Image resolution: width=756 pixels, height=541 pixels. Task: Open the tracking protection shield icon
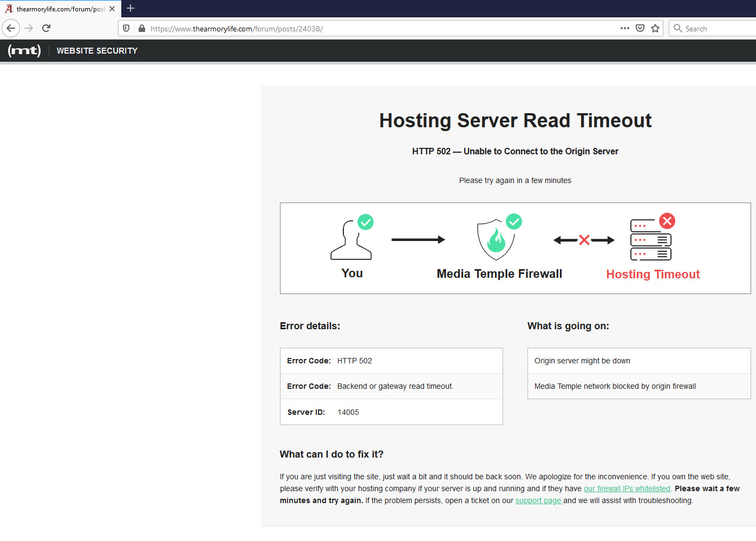click(x=126, y=28)
